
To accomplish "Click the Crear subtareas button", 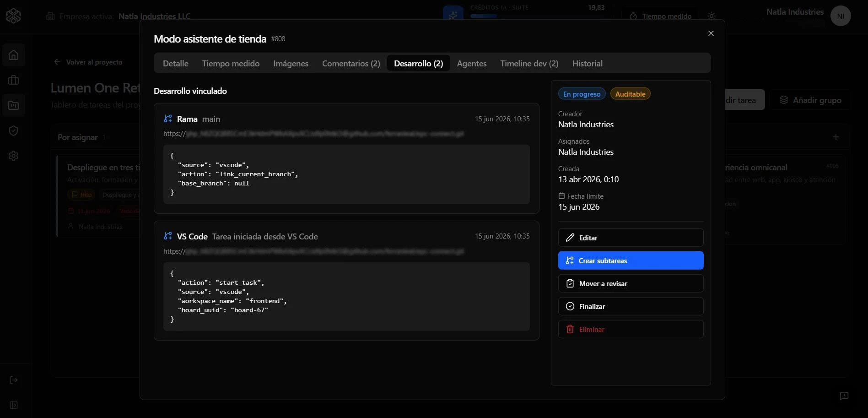I will tap(631, 261).
